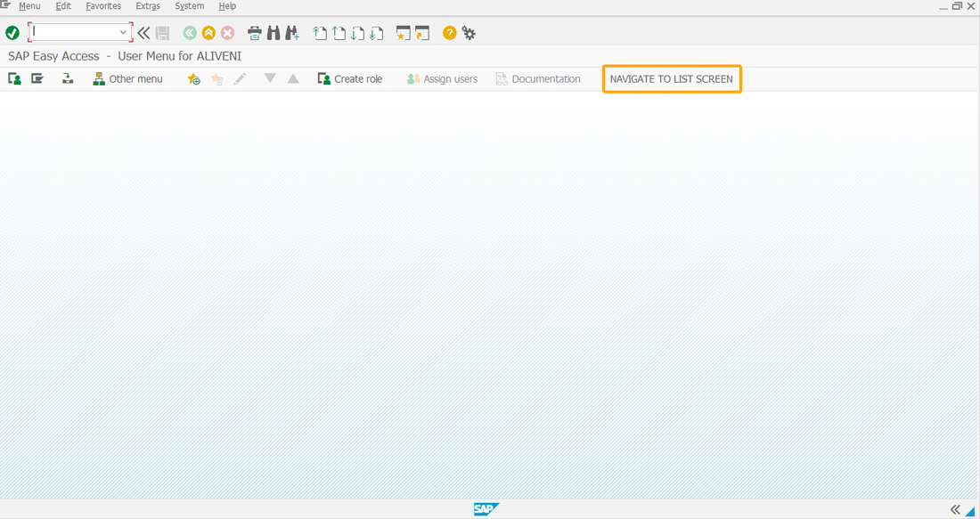This screenshot has width=980, height=519.
Task: Go to Last Page icon
Action: [376, 33]
